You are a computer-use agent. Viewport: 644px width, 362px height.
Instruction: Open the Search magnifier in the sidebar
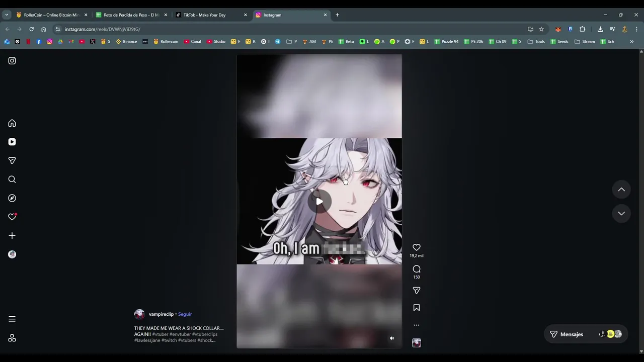[x=12, y=179]
